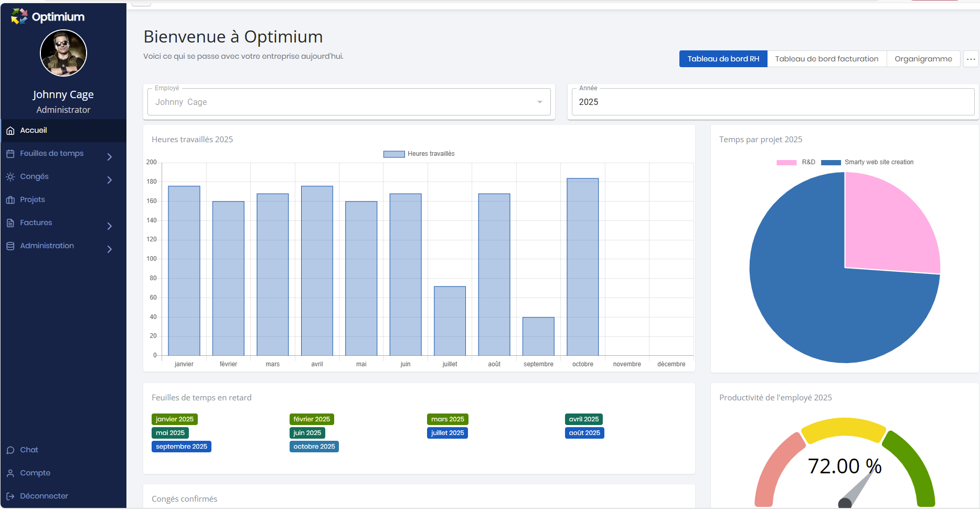Switch to Tableau de bord facturation tab

(826, 59)
